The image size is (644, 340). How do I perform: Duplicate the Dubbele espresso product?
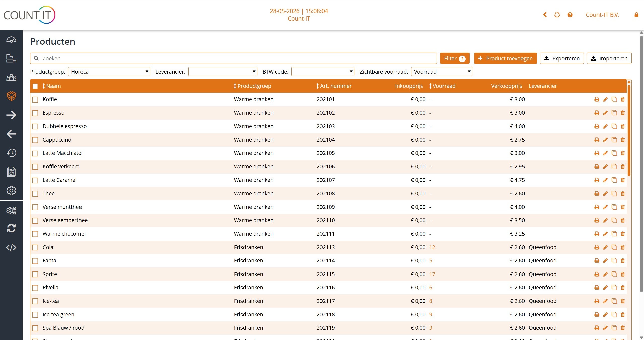pyautogui.click(x=614, y=126)
